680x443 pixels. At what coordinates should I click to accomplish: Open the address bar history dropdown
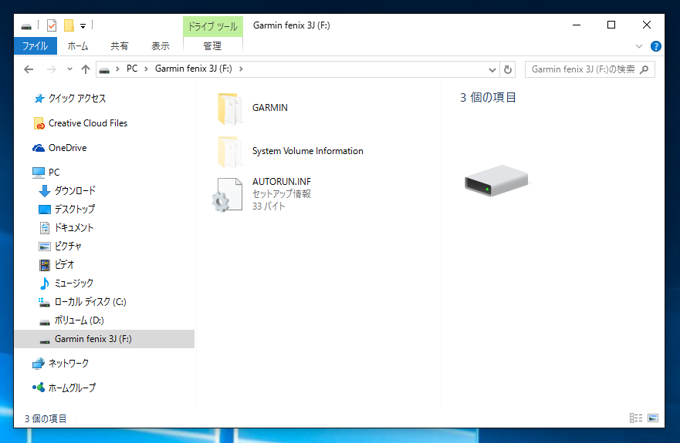[492, 70]
